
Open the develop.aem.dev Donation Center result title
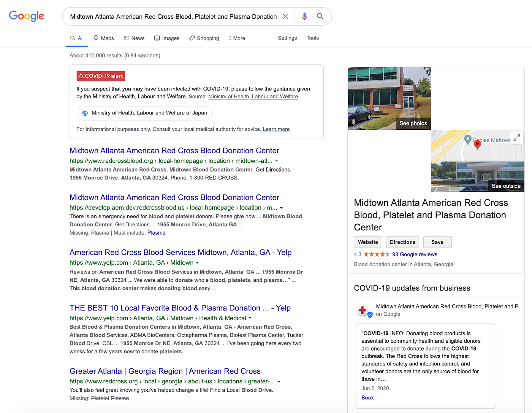(174, 197)
